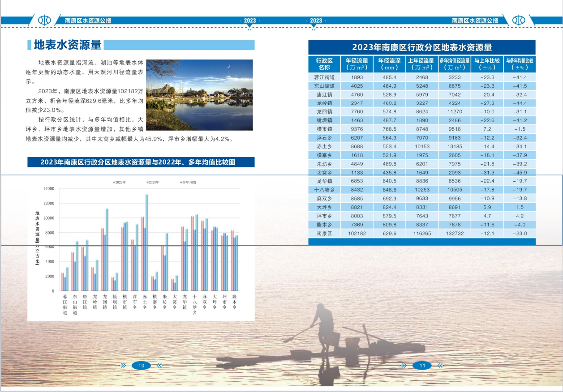Click the 与上年比较 column header
This screenshot has width=563, height=392.
pyautogui.click(x=486, y=64)
